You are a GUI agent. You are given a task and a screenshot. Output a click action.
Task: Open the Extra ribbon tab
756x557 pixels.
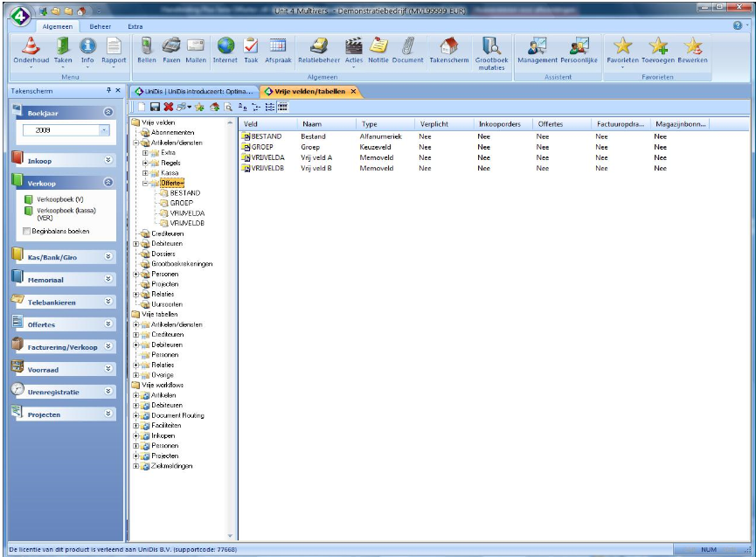click(135, 26)
